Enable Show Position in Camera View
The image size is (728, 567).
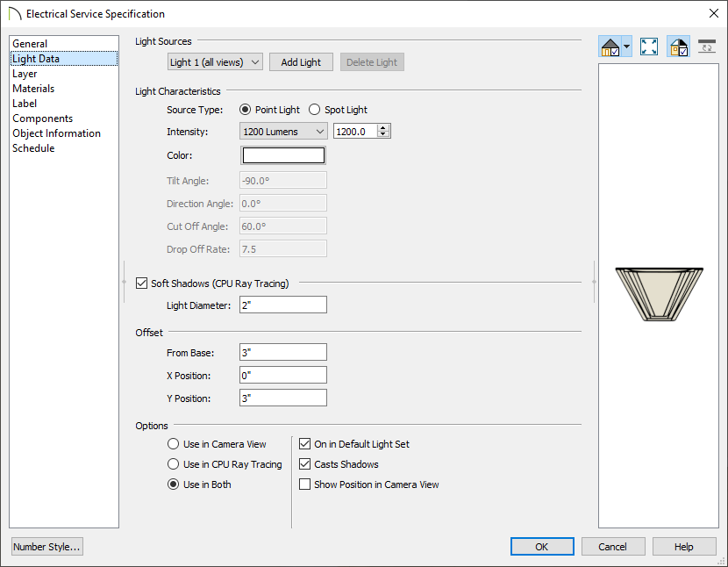(305, 484)
